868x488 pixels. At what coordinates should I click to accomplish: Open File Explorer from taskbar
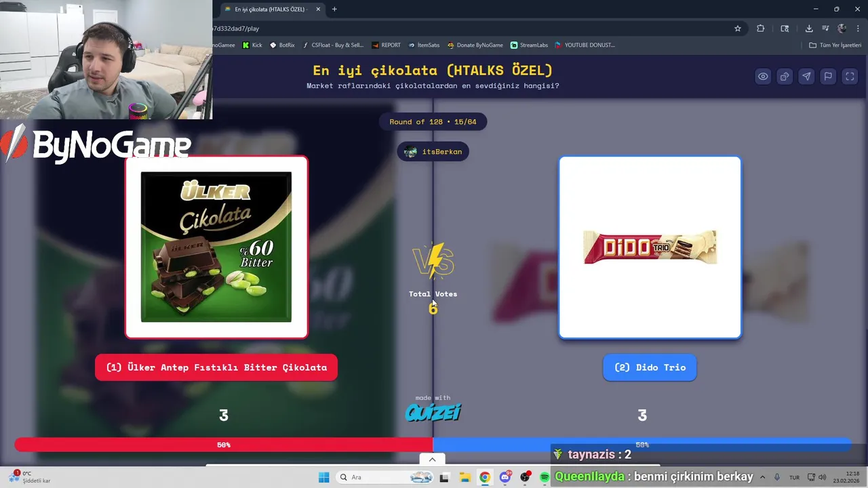pyautogui.click(x=465, y=477)
